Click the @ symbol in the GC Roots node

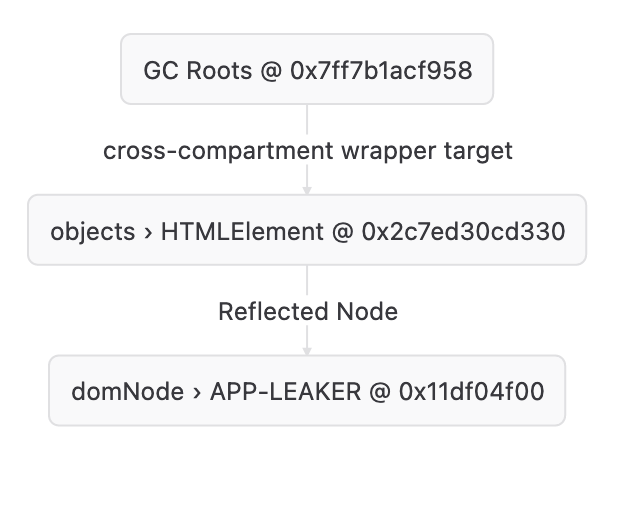tap(269, 71)
